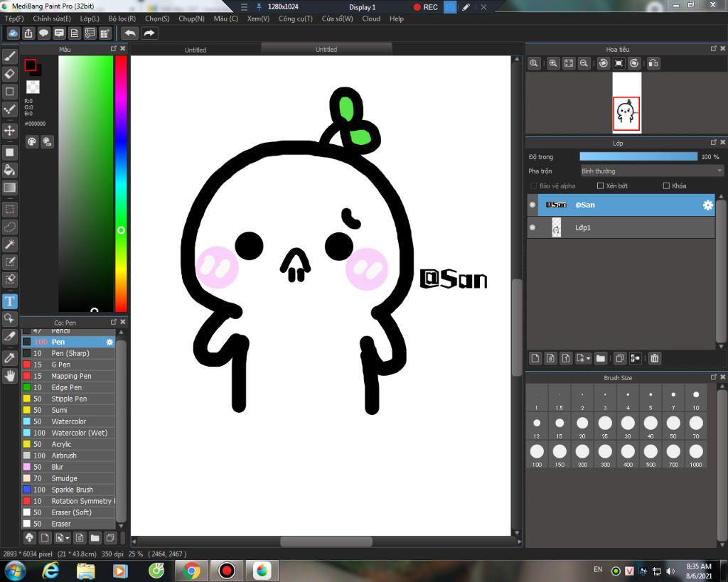The image size is (728, 582).
Task: Undock the Hoa tiêu panel with float icon
Action: point(714,49)
